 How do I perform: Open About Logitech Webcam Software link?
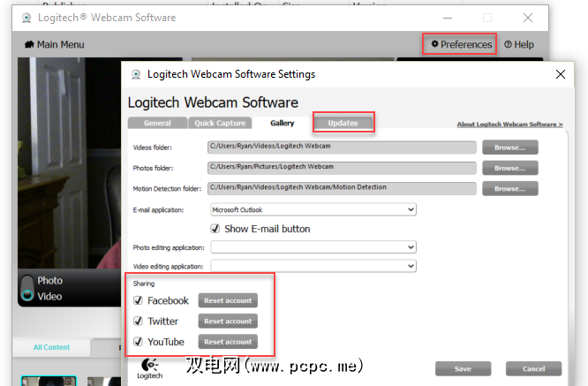click(510, 125)
